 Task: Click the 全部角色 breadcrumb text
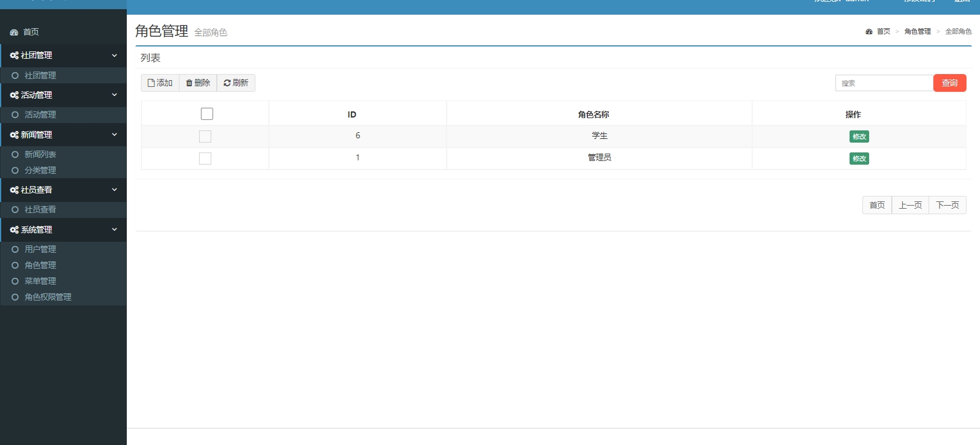[x=958, y=31]
